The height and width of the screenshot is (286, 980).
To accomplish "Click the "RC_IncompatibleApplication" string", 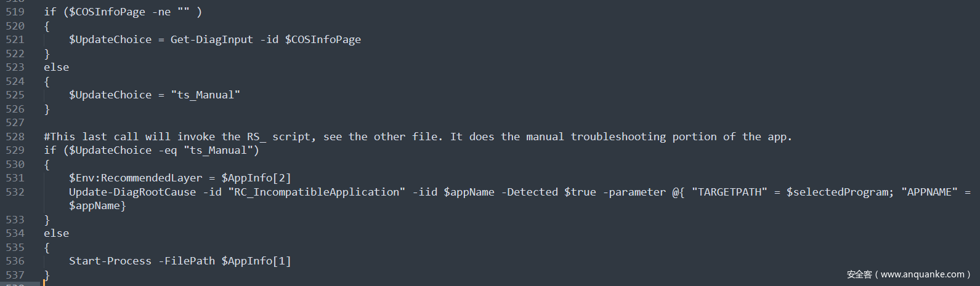I will [317, 192].
